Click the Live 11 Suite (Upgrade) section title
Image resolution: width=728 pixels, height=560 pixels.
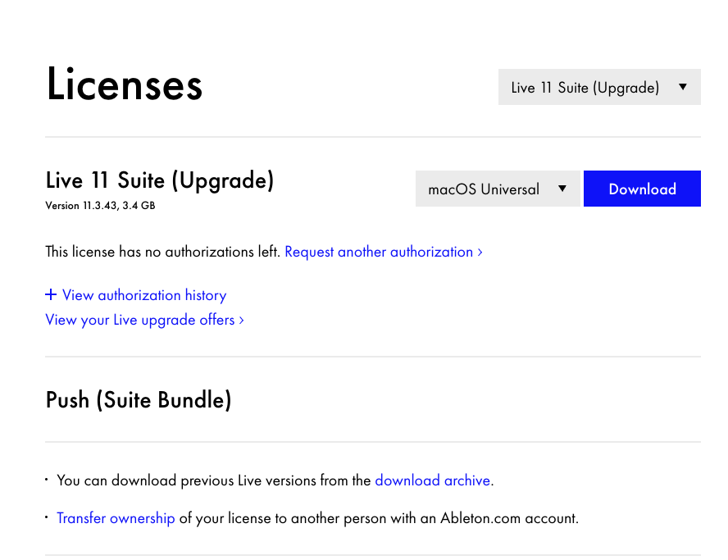[160, 180]
